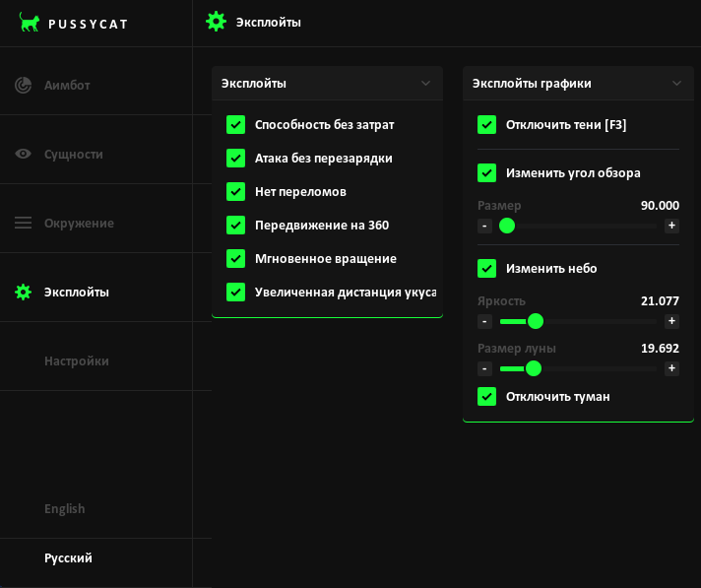Image resolution: width=701 pixels, height=588 pixels.
Task: Click the Размер луны slider handle
Action: (x=534, y=368)
